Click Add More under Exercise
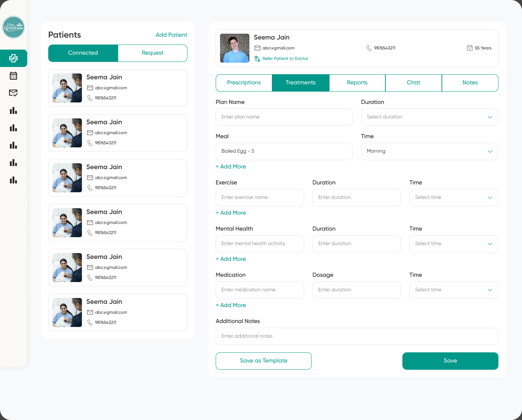522x420 pixels. 231,213
